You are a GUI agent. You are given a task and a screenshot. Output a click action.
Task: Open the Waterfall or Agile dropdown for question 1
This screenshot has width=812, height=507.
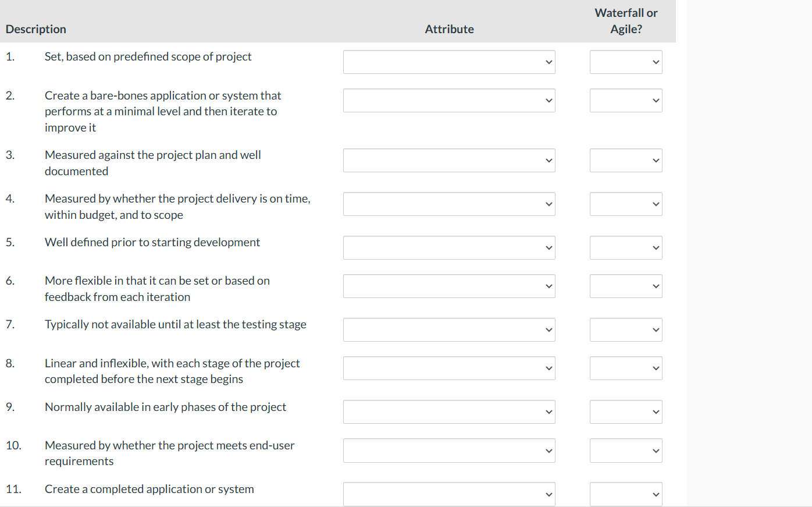pyautogui.click(x=626, y=62)
